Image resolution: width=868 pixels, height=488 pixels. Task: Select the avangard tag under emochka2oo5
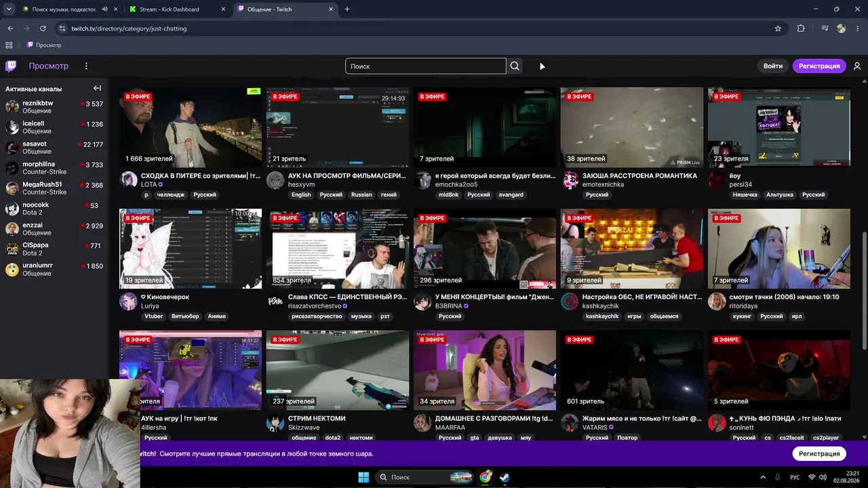coord(511,195)
